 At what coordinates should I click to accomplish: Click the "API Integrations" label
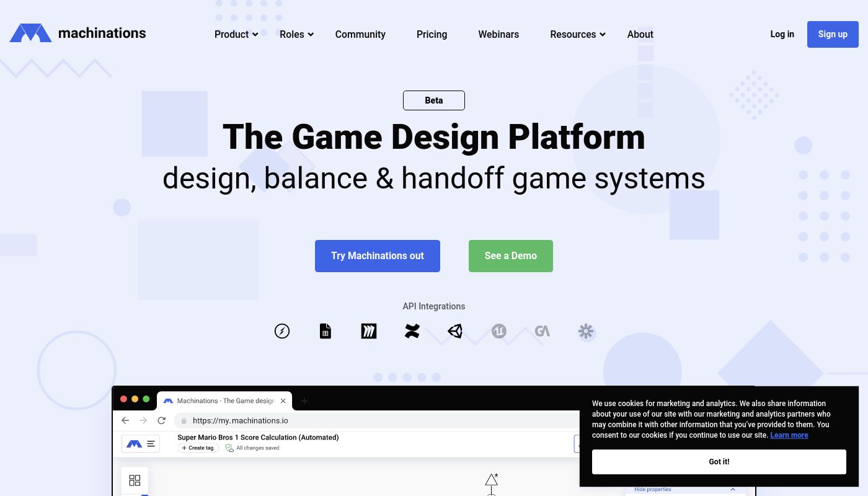(x=434, y=306)
